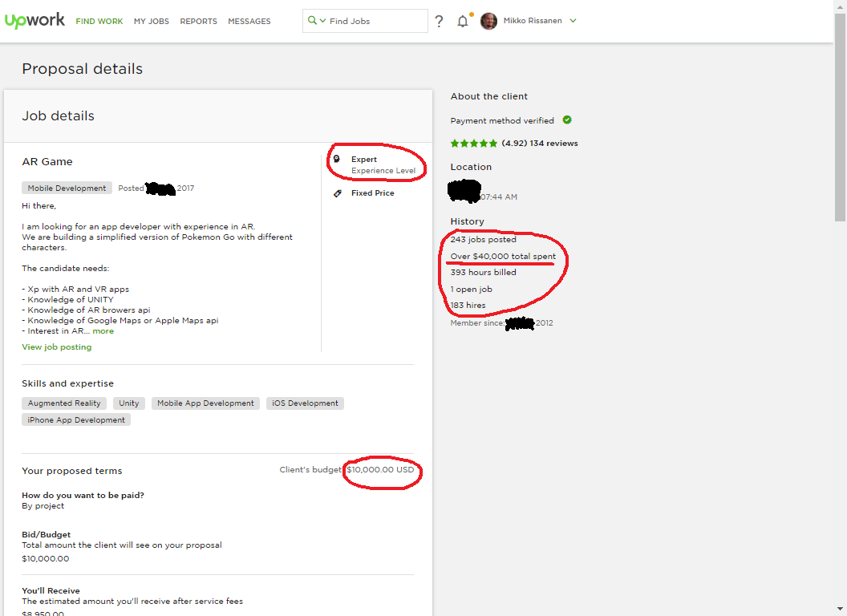Viewport: 847px width, 616px height.
Task: Click the scrollbar down arrow
Action: [x=840, y=610]
